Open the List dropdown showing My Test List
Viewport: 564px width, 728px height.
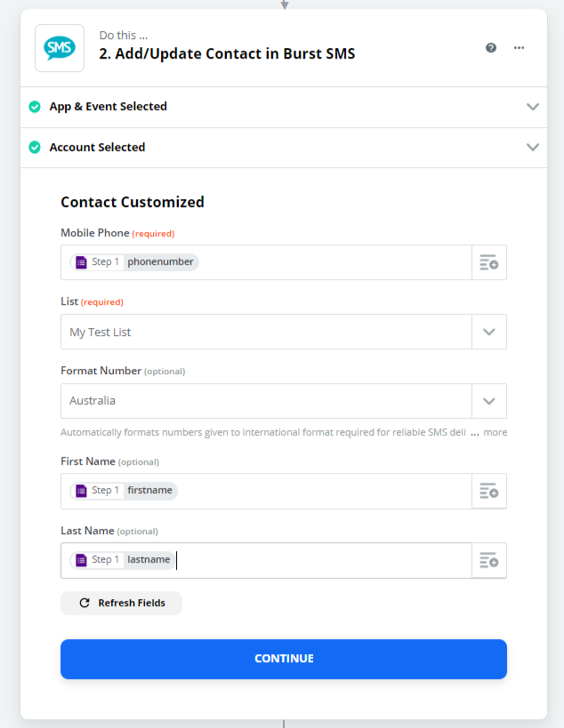488,332
